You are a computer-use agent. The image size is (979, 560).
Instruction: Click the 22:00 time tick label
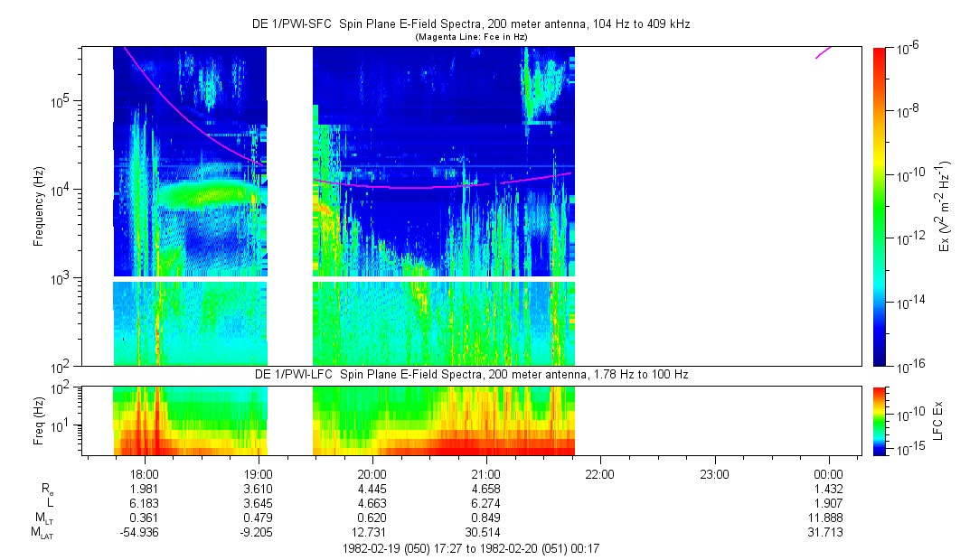click(x=600, y=474)
